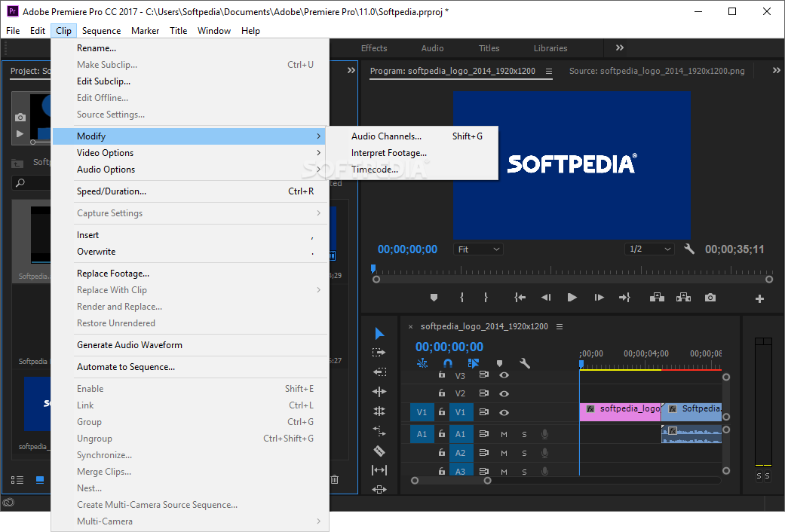Add a marker in the timeline panel
785x532 pixels.
point(499,363)
